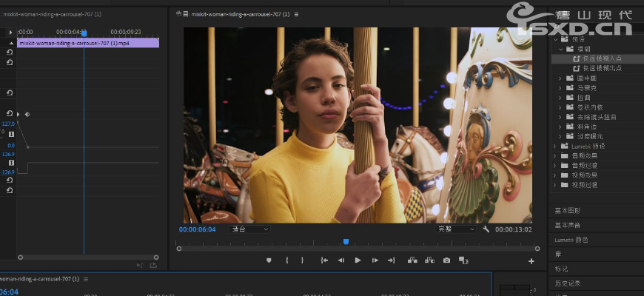Add a marker in the Program monitor
Screen dimensions: 644x296
(x=269, y=260)
